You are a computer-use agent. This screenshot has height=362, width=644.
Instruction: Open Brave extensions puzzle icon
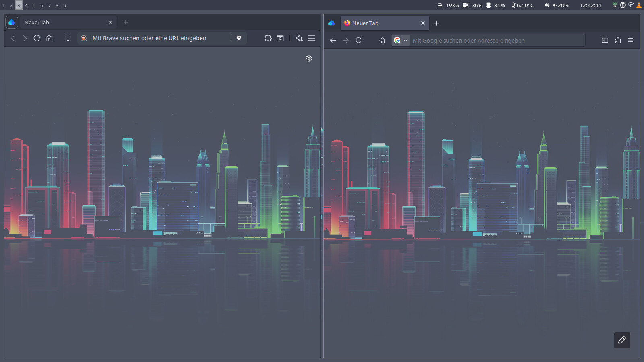click(x=268, y=38)
